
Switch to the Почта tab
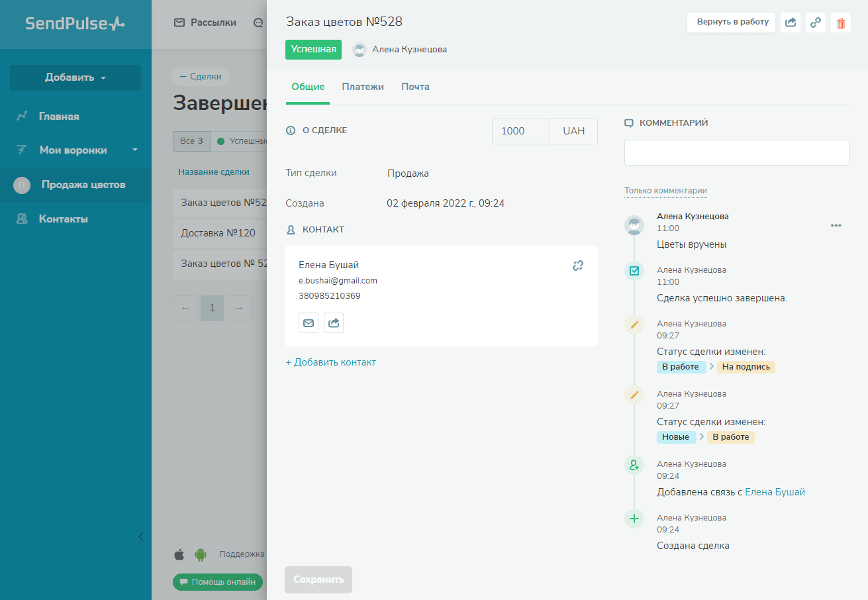[x=415, y=87]
